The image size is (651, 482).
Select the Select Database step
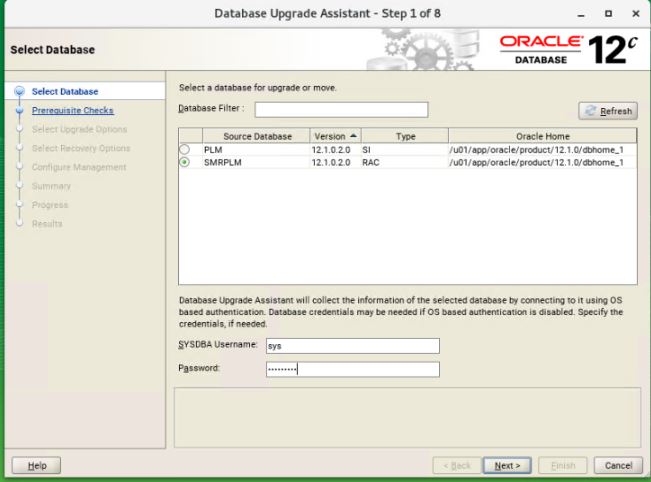tap(65, 91)
